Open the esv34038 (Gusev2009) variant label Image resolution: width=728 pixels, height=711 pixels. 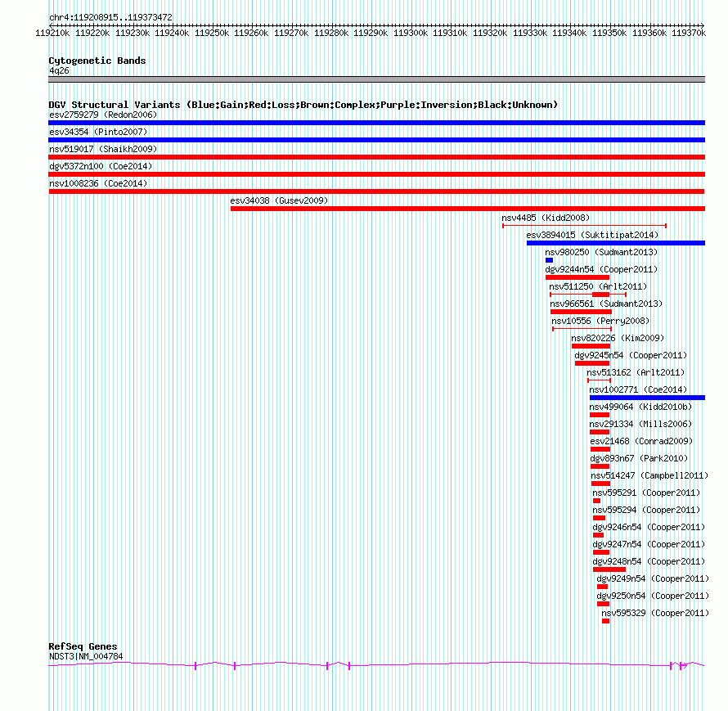[279, 200]
